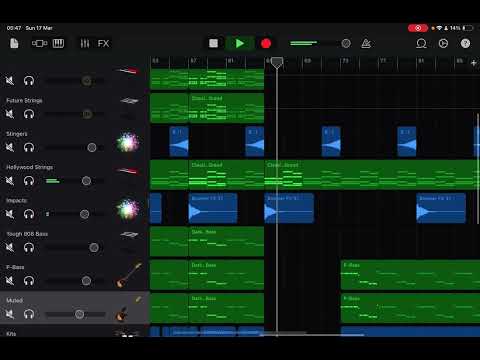This screenshot has height=360, width=480.
Task: Tap the Stingers sparkle instrument icon
Action: [x=128, y=142]
